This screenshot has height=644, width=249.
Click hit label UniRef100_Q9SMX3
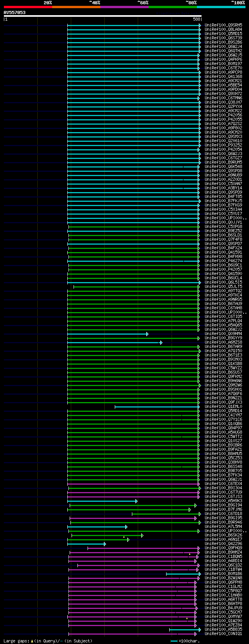click(223, 136)
